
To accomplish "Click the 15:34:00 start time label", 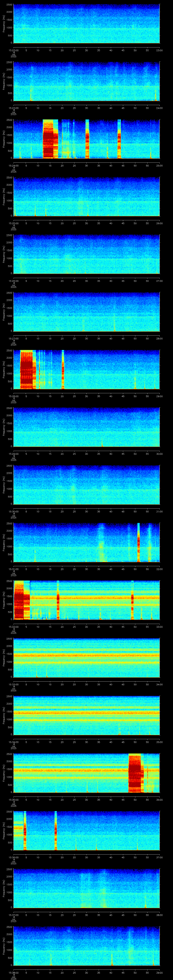I will (x=13, y=742).
